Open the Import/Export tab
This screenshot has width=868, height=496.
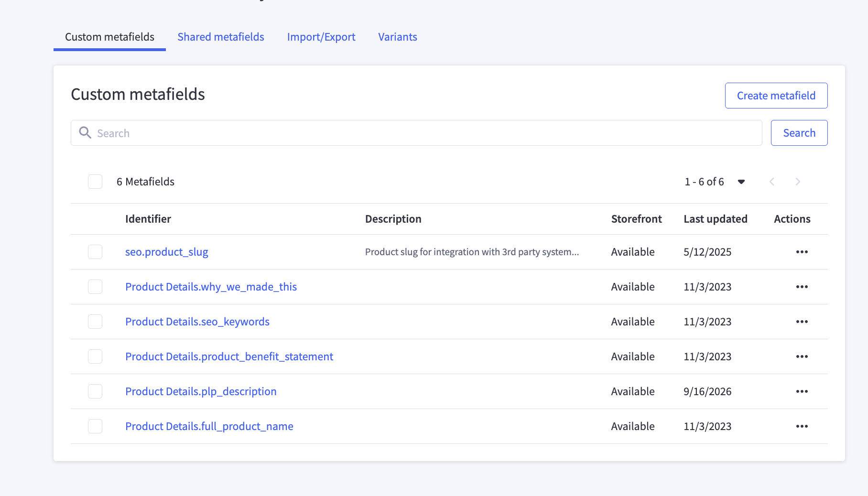pyautogui.click(x=321, y=37)
